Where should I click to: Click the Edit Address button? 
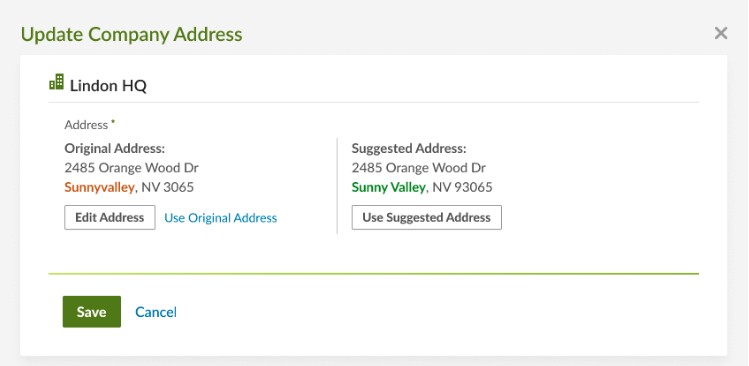(110, 217)
